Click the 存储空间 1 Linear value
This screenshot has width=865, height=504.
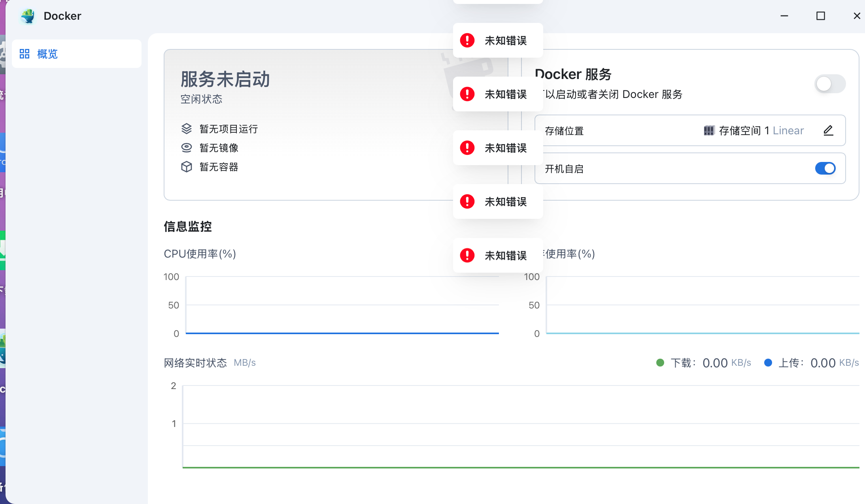click(x=761, y=130)
